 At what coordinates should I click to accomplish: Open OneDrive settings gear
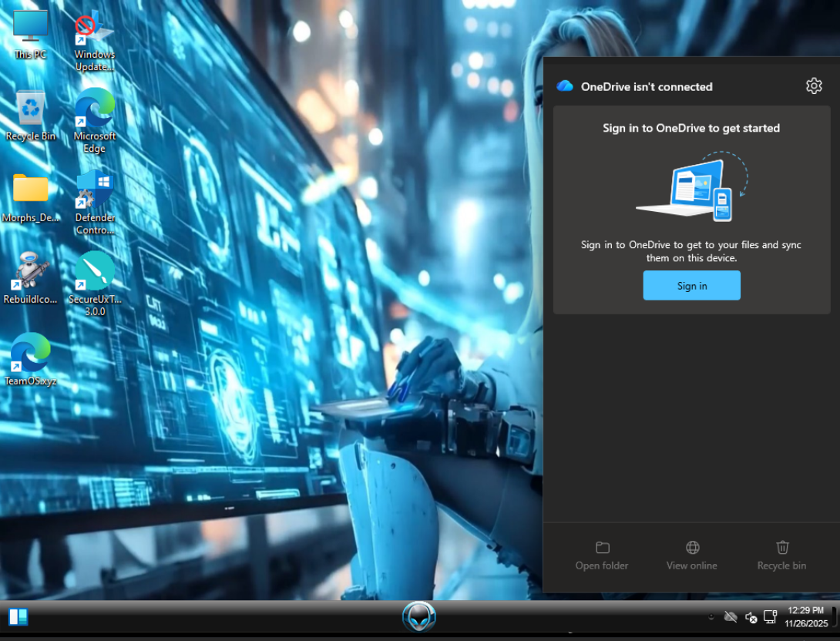click(x=814, y=86)
